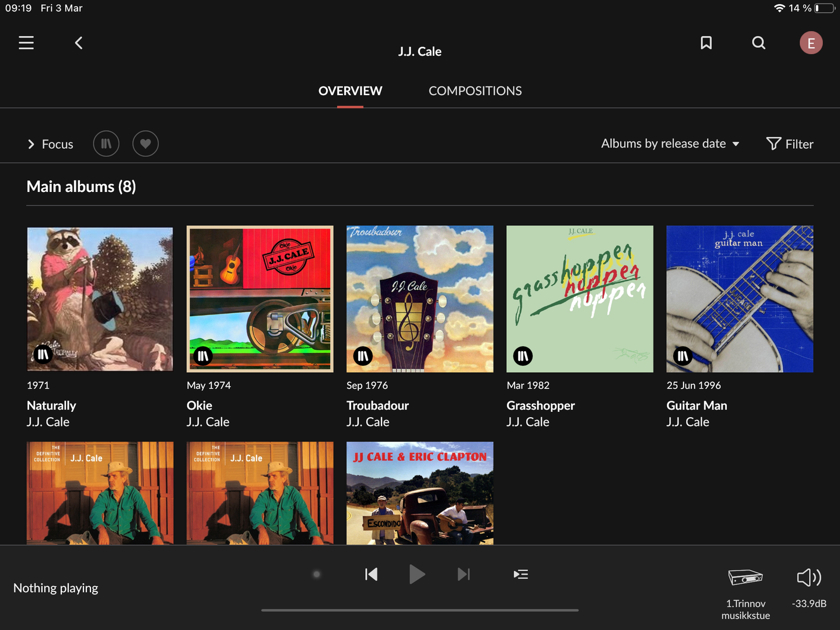Select the Naturally album title
This screenshot has width=840, height=630.
[51, 405]
